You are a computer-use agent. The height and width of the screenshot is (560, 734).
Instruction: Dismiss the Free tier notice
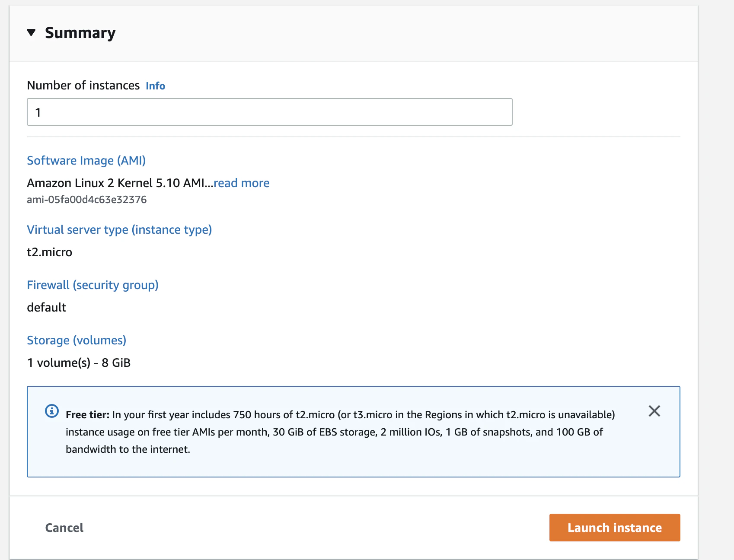(654, 411)
